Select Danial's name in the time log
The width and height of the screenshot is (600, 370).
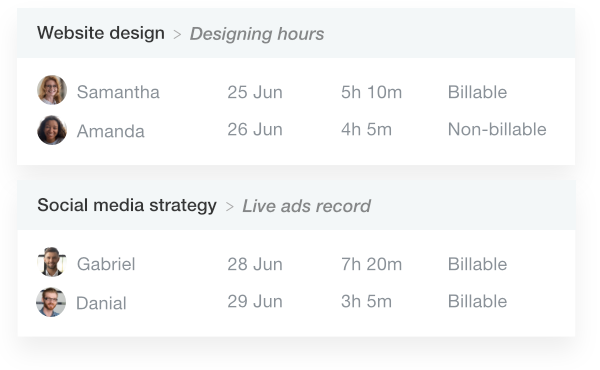[101, 303]
